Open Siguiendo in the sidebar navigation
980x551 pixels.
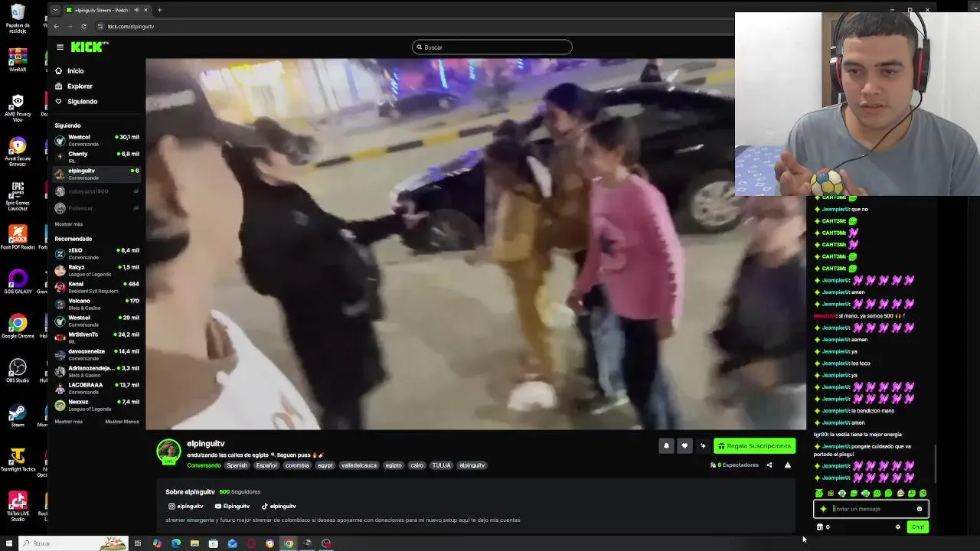pyautogui.click(x=82, y=102)
